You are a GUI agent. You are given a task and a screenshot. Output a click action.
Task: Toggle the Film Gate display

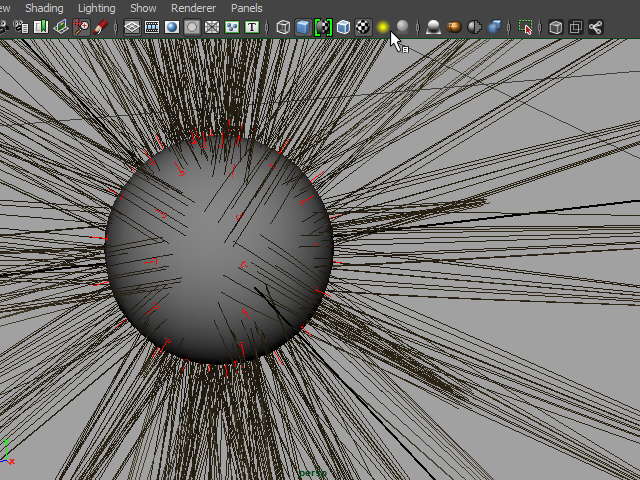click(152, 27)
